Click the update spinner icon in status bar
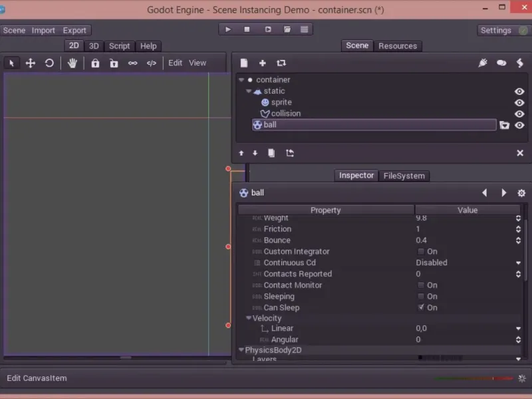Viewport: 532px width, 399px height. click(522, 378)
